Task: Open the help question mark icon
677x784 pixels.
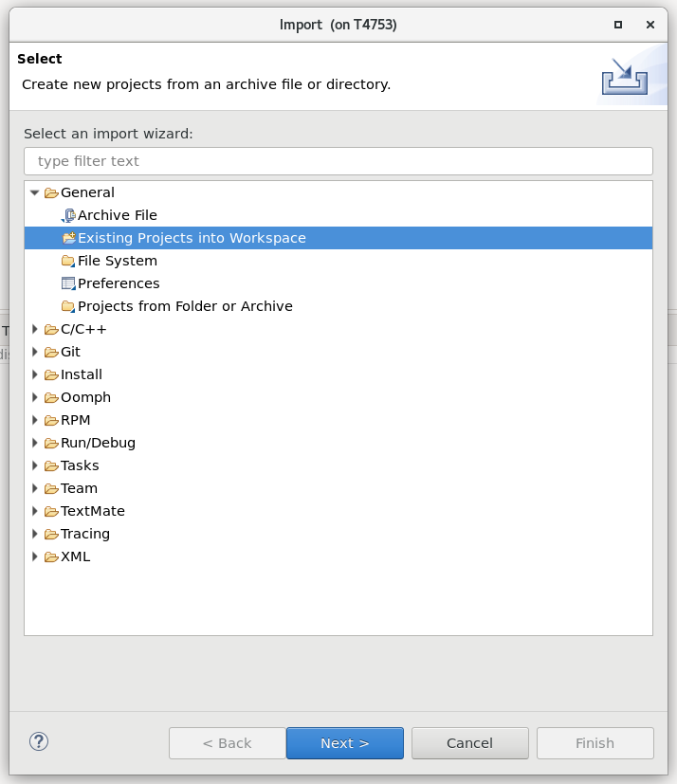Action: coord(39,741)
